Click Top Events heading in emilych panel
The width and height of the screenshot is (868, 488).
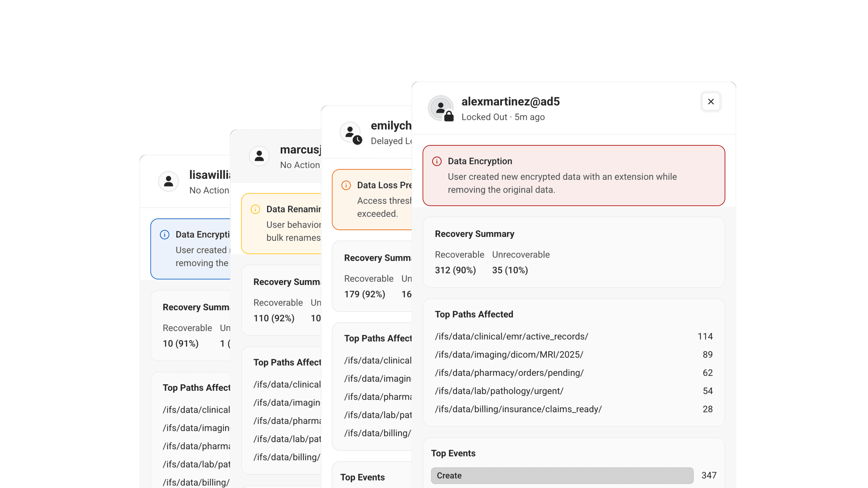pyautogui.click(x=363, y=477)
